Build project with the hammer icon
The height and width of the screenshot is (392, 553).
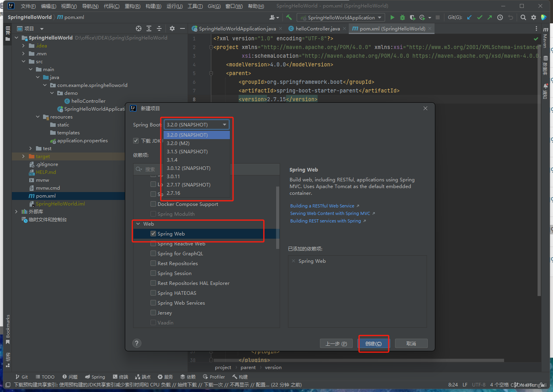289,17
